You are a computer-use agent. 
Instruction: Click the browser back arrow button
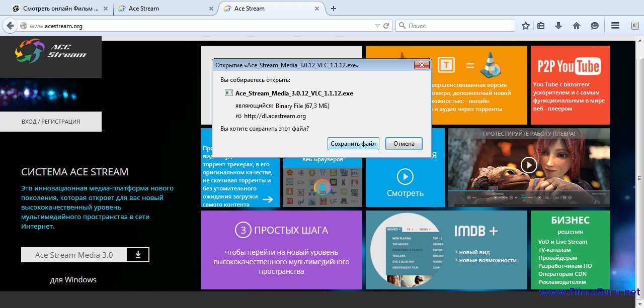(10, 26)
